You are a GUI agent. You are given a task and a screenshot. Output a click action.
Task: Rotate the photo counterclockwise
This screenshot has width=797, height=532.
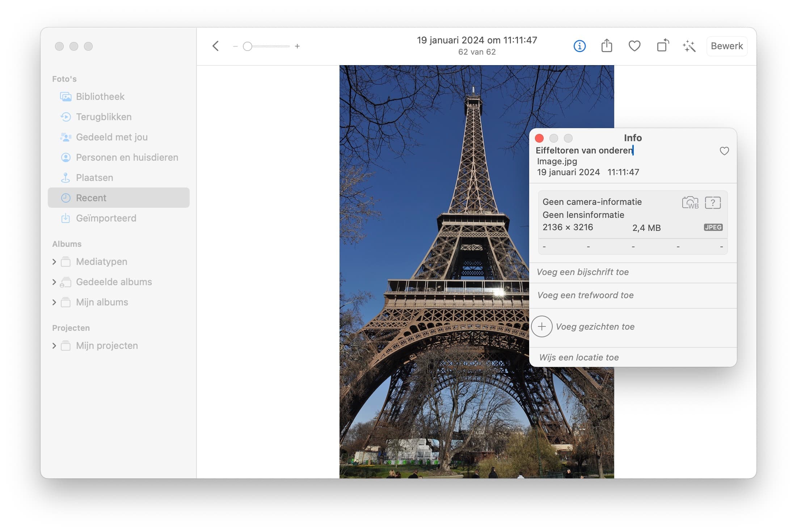[x=663, y=46]
